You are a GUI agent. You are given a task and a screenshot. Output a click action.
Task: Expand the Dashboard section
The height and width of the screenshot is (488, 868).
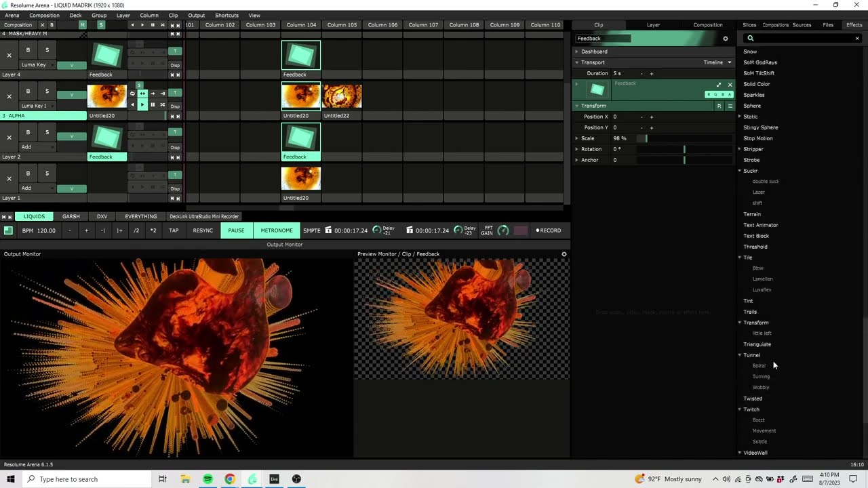point(577,52)
